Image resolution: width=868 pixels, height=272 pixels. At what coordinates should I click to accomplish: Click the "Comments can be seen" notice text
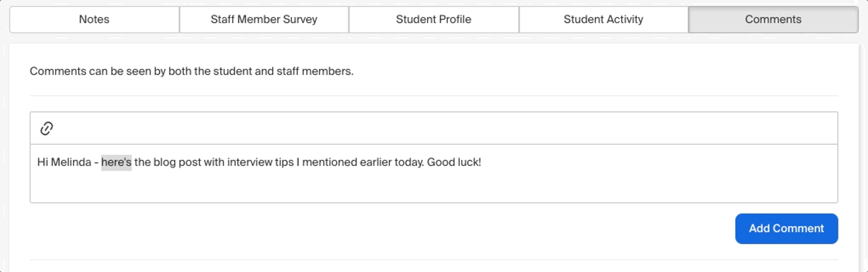[x=191, y=71]
